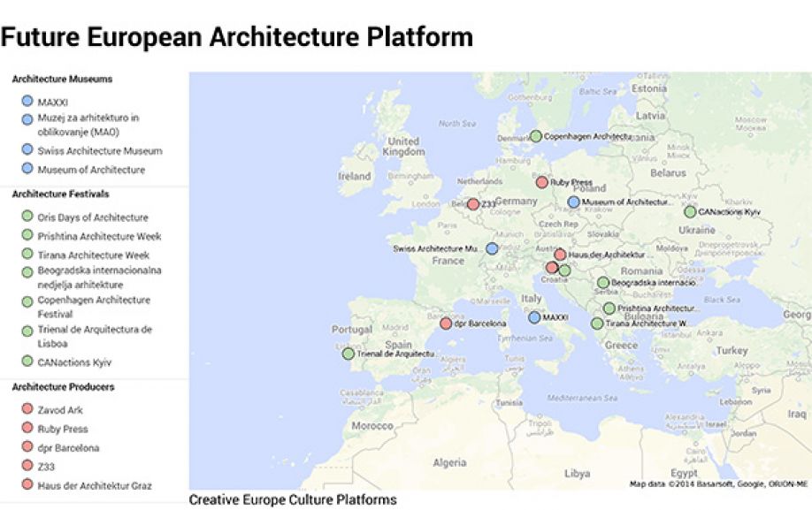The height and width of the screenshot is (510, 812).
Task: Select Zavod Ark in producers list
Action: point(60,410)
